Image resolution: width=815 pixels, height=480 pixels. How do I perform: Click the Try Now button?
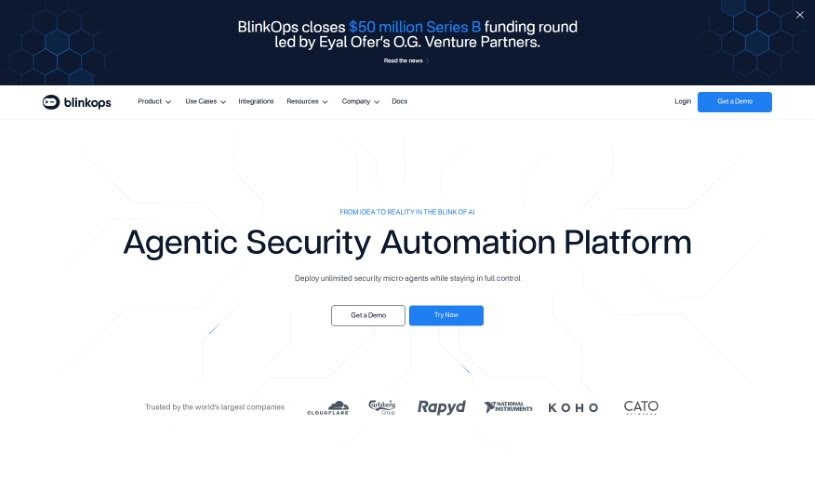pos(446,316)
